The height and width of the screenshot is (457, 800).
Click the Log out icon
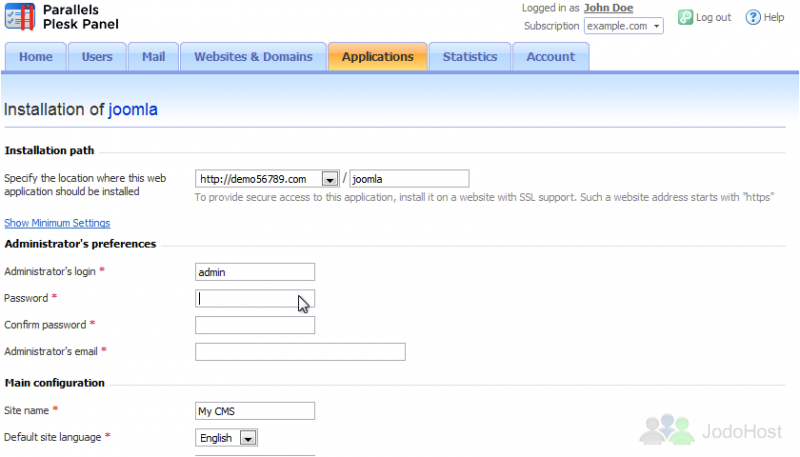(685, 17)
